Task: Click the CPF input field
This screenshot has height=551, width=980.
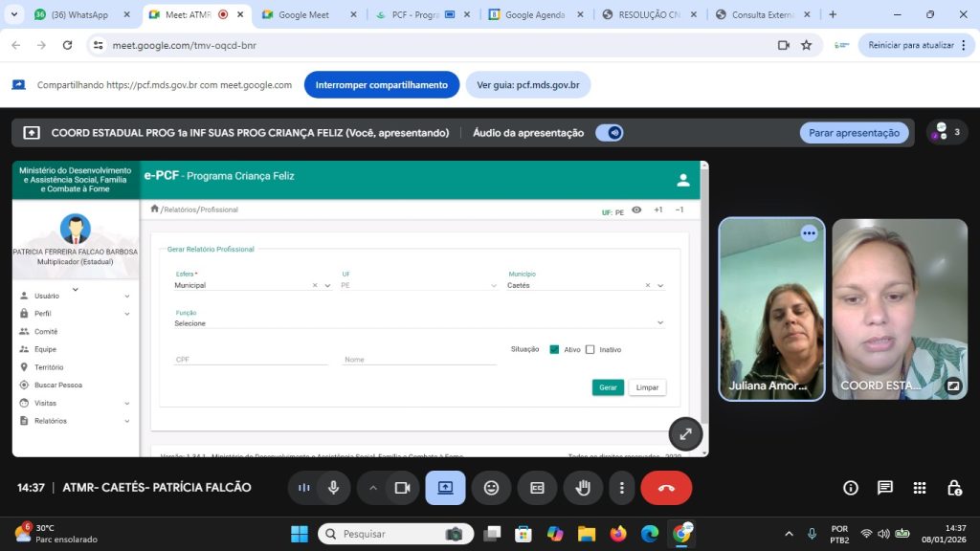Action: [x=250, y=360]
